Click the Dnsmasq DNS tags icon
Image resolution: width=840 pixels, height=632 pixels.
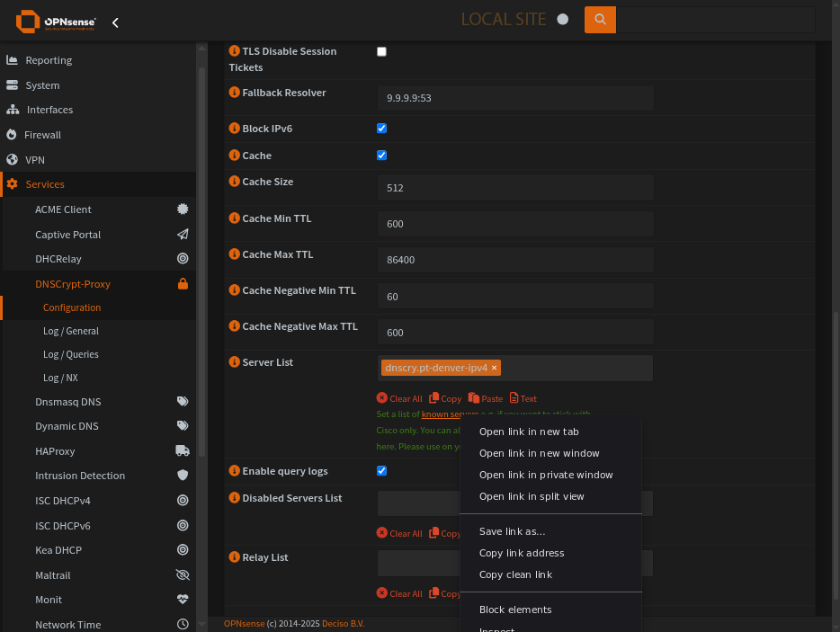pos(183,401)
